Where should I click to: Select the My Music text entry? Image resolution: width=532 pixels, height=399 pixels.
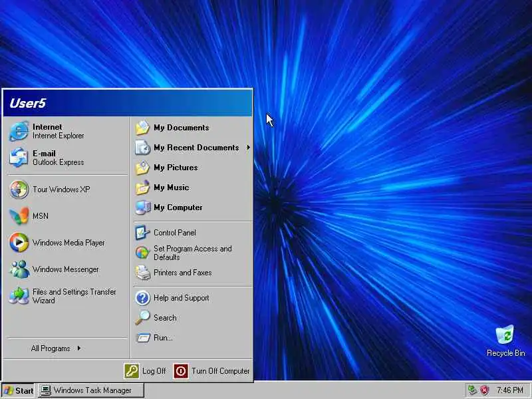[172, 188]
